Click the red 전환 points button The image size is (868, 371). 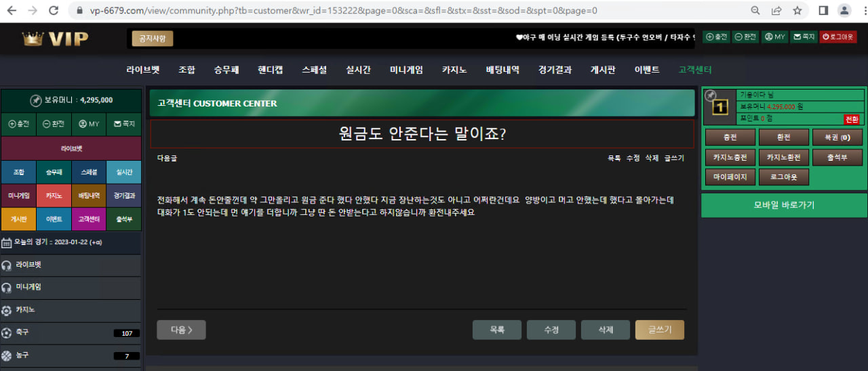pyautogui.click(x=851, y=119)
